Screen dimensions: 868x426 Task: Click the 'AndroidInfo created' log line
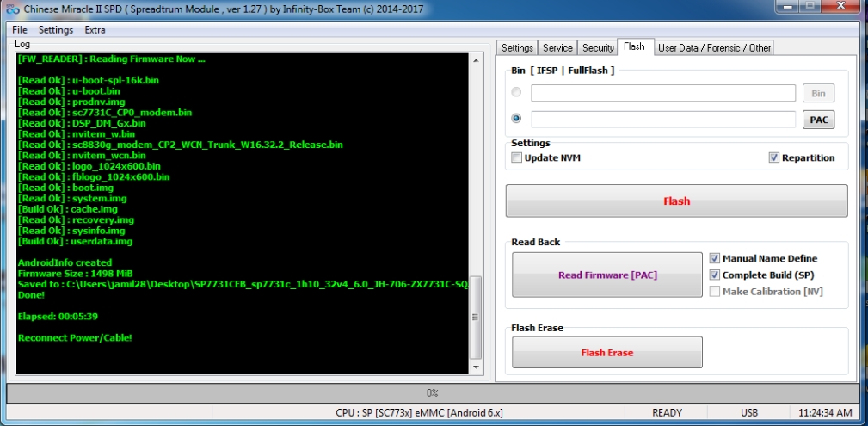65,262
